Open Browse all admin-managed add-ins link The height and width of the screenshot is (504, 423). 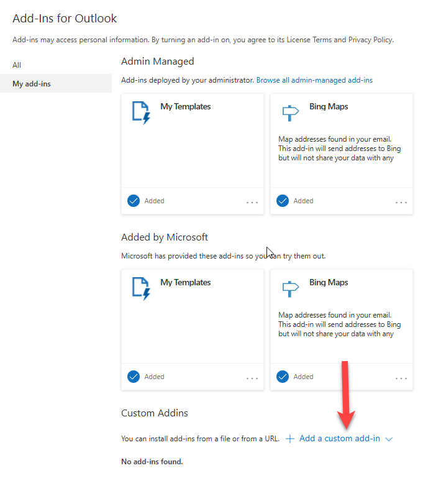(x=314, y=80)
